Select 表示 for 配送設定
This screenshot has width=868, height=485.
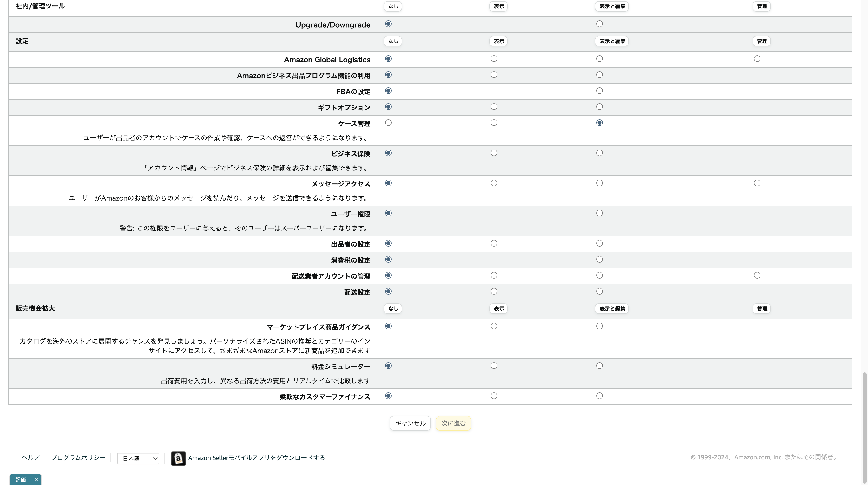(494, 291)
